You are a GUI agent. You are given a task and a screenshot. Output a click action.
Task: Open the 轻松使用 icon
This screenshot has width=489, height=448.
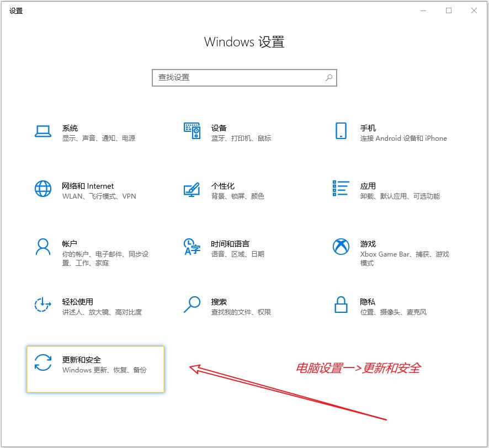point(43,305)
